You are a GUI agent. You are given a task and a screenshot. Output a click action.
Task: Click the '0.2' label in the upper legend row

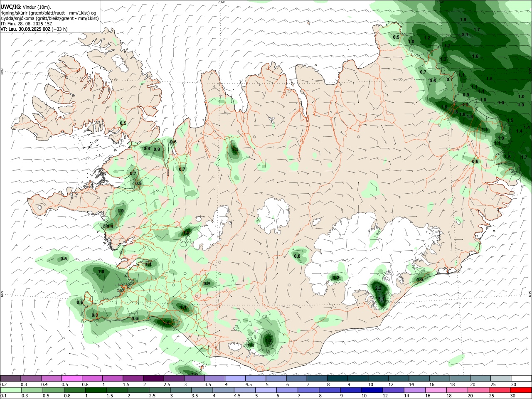point(3,384)
